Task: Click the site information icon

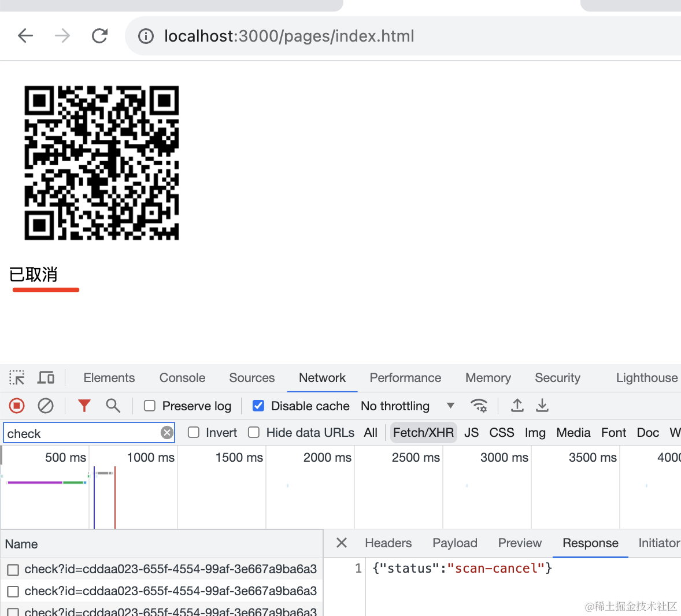Action: (x=146, y=36)
